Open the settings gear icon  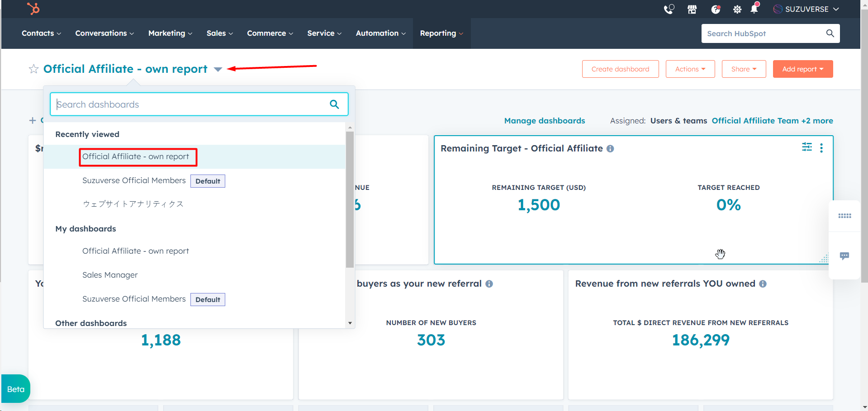[737, 9]
